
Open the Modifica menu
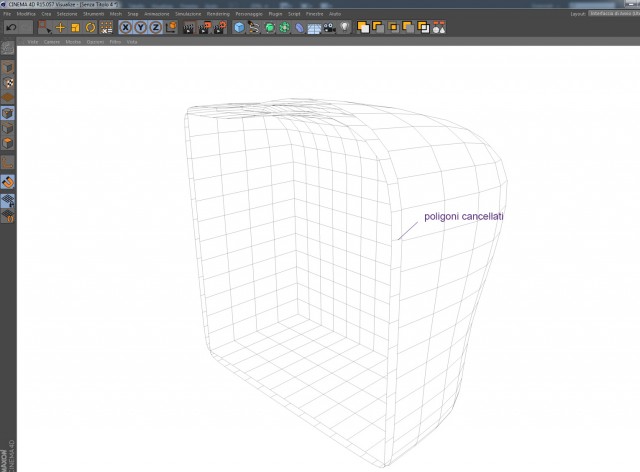pos(26,14)
